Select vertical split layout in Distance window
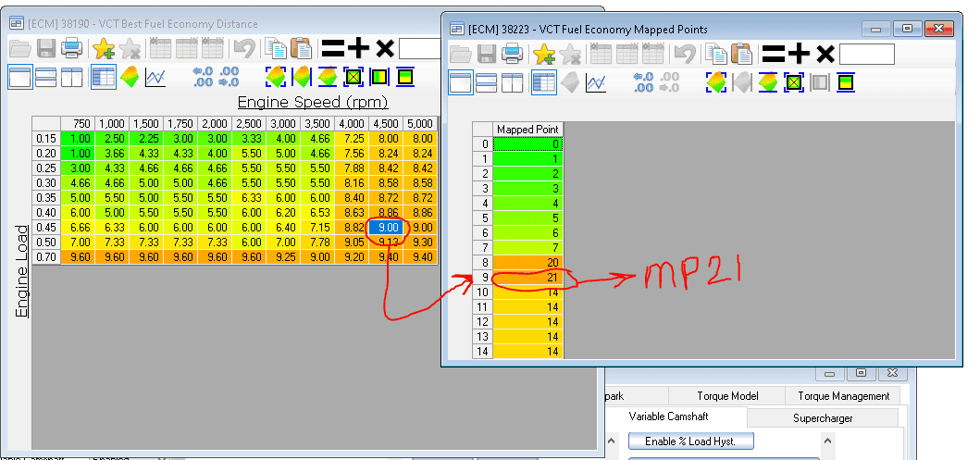The image size is (980, 460). click(x=72, y=78)
